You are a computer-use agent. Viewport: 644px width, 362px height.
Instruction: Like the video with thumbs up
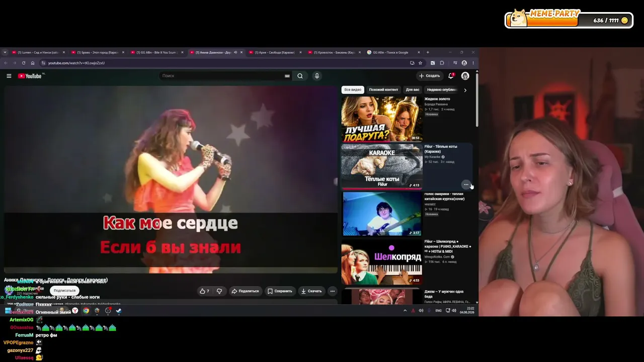click(x=204, y=291)
